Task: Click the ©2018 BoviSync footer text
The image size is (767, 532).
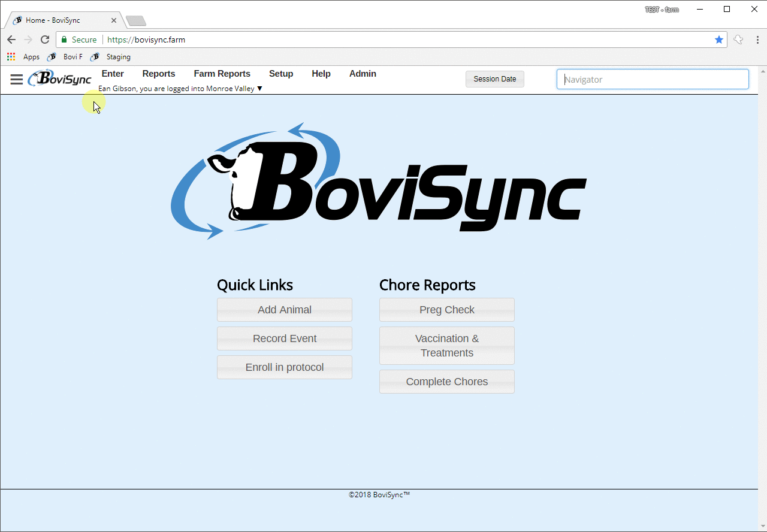Action: coord(379,495)
